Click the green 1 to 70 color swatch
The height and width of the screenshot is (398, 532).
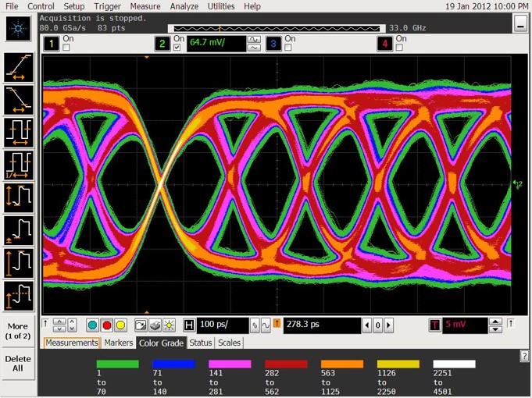coord(117,364)
